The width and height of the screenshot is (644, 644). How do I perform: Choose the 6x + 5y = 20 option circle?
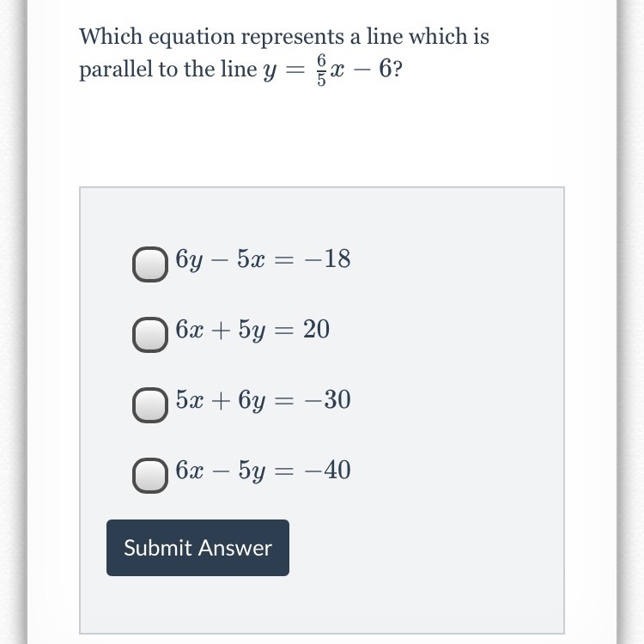pos(150,335)
